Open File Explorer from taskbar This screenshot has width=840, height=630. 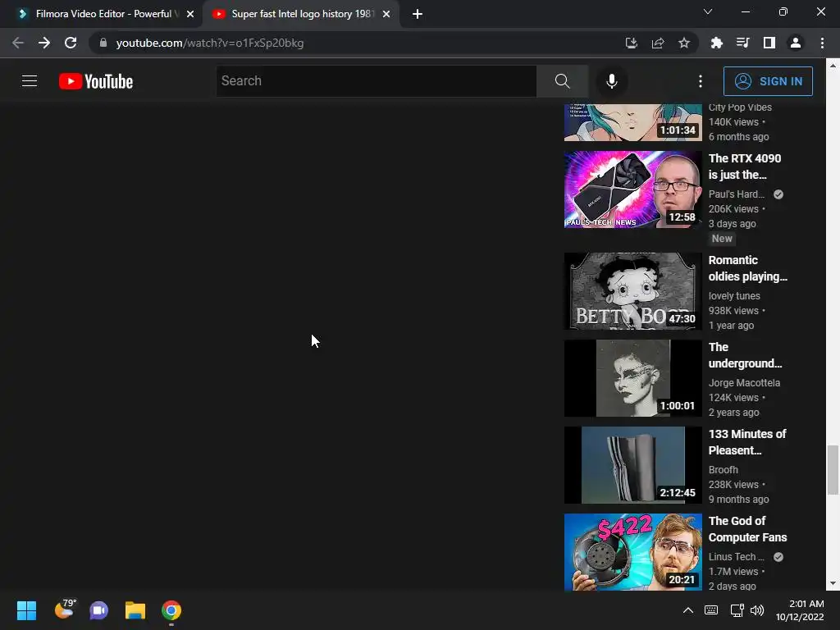135,610
